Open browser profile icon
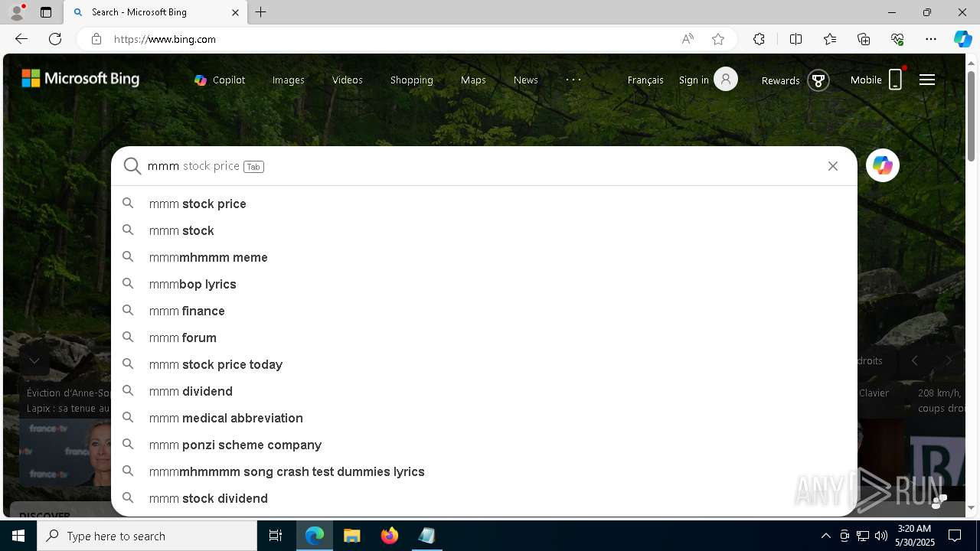This screenshot has width=980, height=551. click(x=17, y=12)
